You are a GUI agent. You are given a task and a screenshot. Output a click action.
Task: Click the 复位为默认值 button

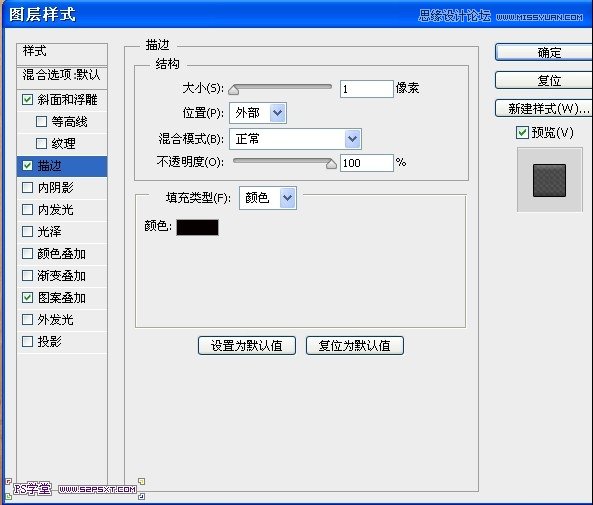pyautogui.click(x=355, y=345)
